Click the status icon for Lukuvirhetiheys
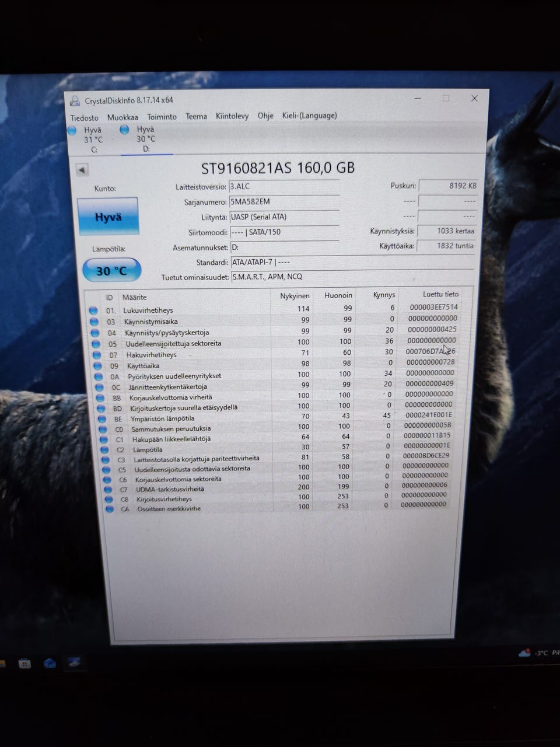560x747 pixels. click(93, 310)
